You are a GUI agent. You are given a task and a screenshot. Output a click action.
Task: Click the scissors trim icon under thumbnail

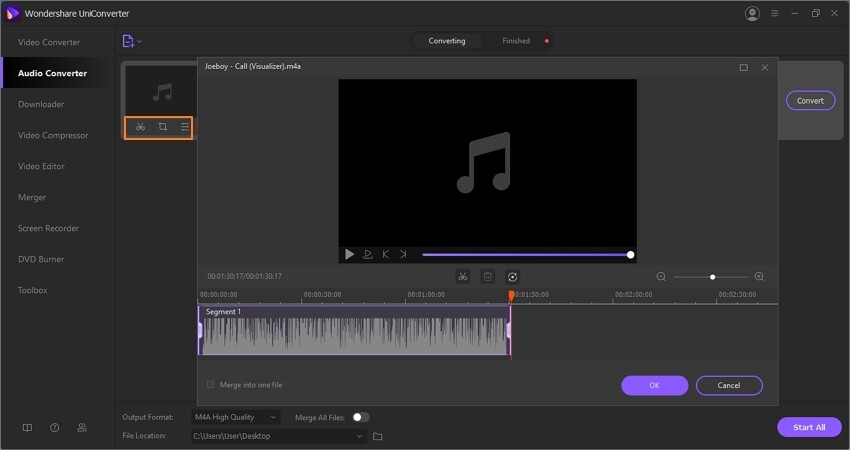pos(140,127)
